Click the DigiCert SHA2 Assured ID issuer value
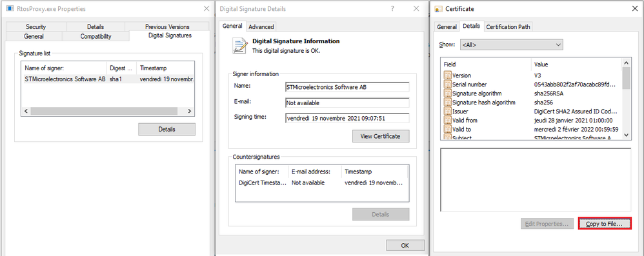 (x=575, y=112)
